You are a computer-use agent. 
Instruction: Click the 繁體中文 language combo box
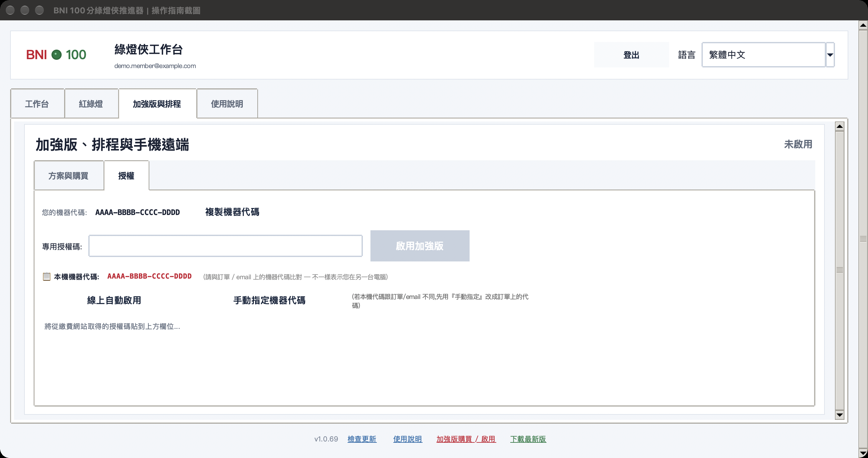coord(764,55)
